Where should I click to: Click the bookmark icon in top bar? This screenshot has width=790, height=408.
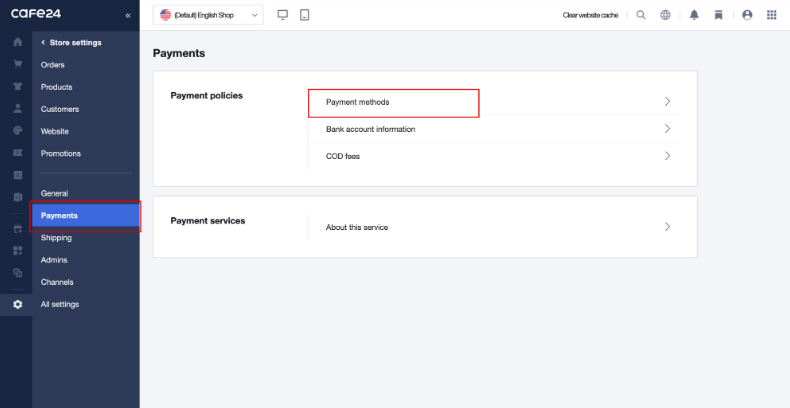click(718, 15)
